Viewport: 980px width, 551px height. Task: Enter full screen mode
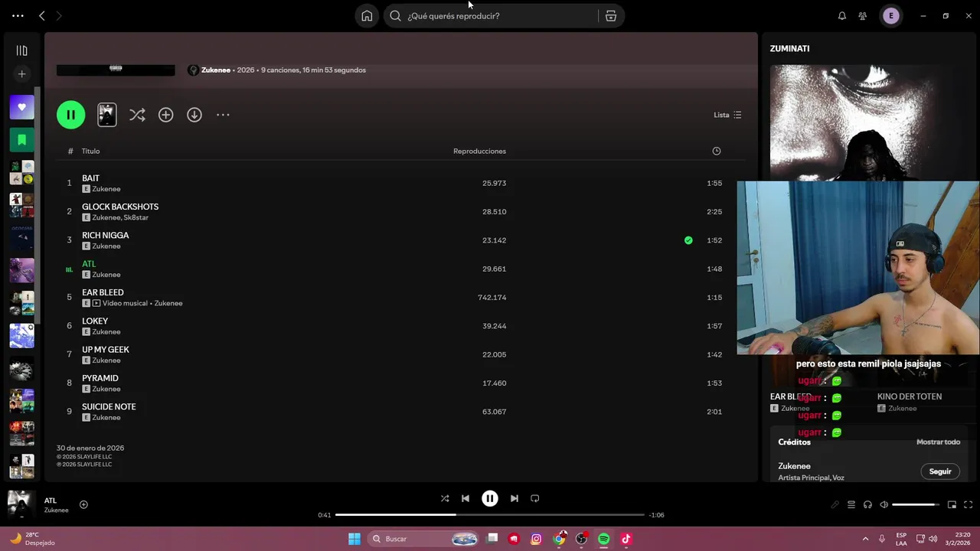point(968,504)
